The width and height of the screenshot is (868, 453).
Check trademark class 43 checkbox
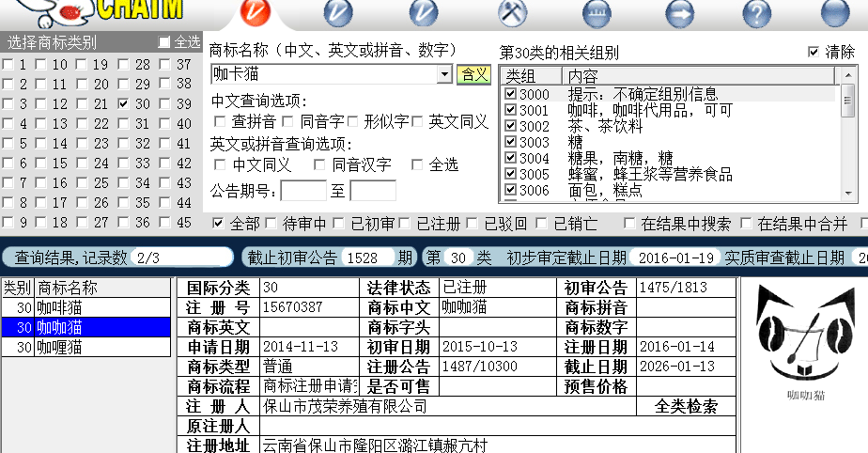164,182
